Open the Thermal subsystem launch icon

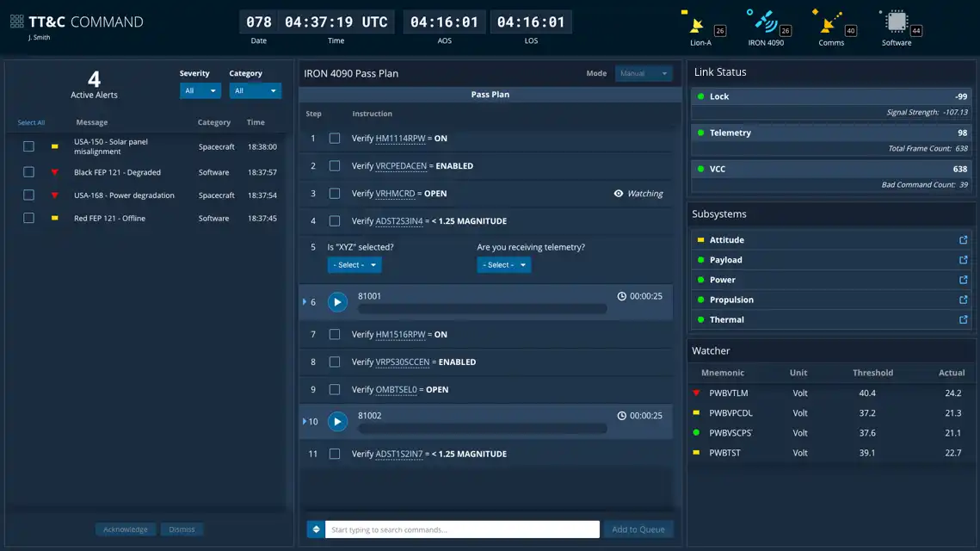963,319
